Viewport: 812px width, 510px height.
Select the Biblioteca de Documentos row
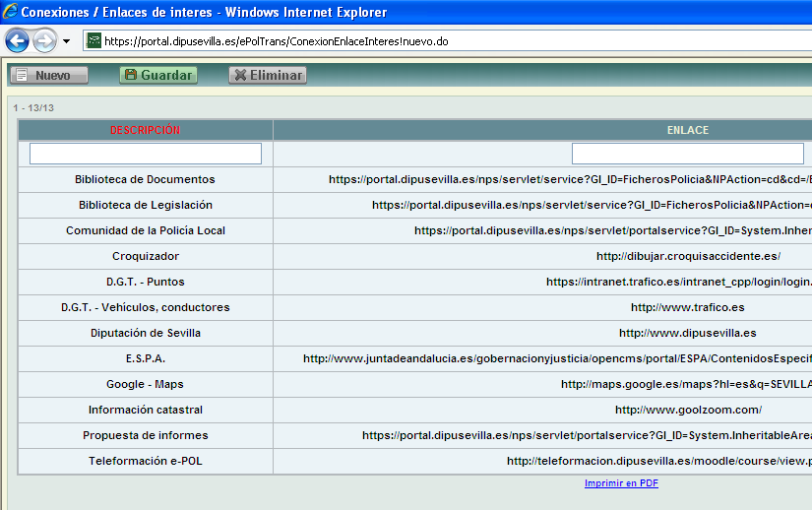[x=145, y=179]
